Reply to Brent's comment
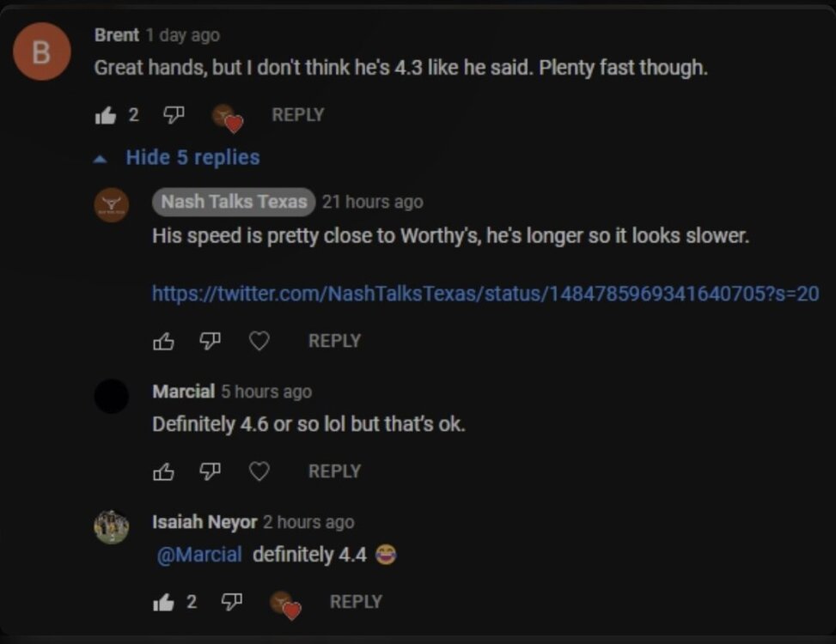The width and height of the screenshot is (836, 644). 297,115
